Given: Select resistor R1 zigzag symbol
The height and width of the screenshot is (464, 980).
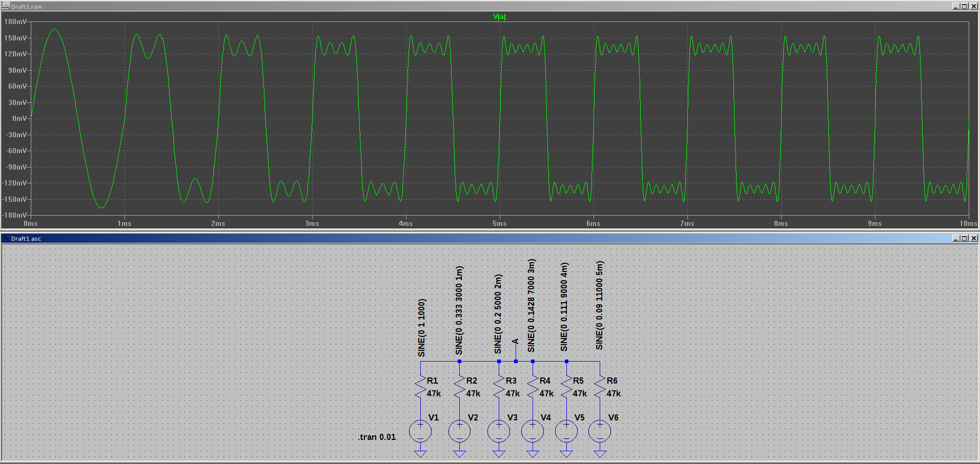Looking at the screenshot, I should tap(420, 387).
